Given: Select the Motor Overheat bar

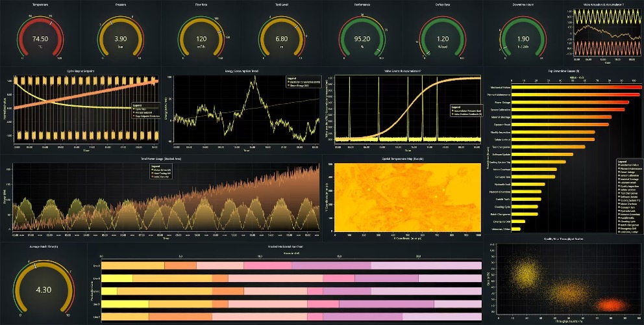Looking at the screenshot, I should coord(534,169).
